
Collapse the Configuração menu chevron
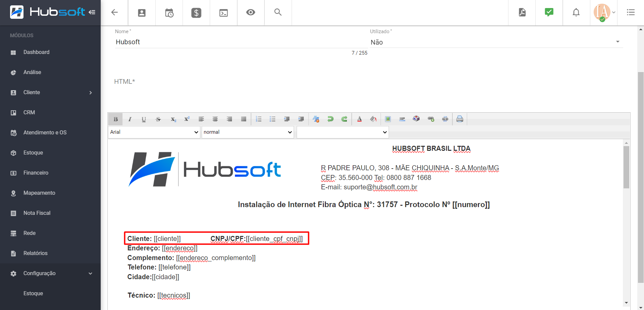[x=90, y=273]
